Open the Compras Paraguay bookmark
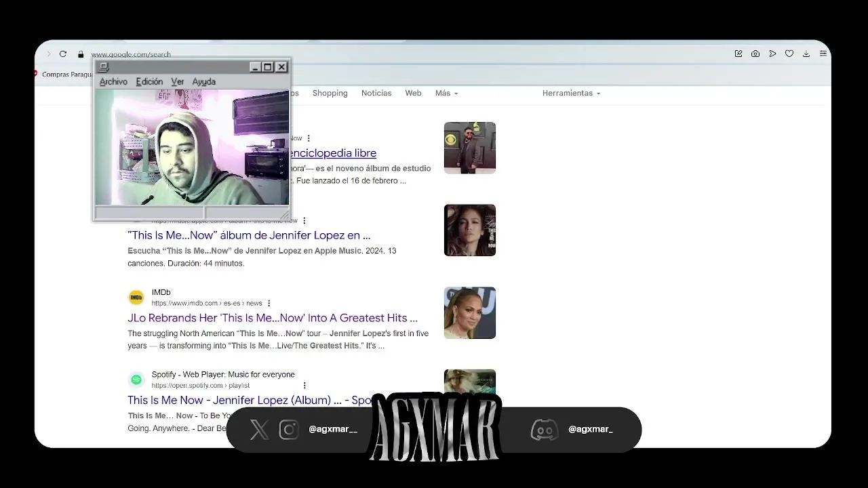The image size is (868, 488). [64, 75]
